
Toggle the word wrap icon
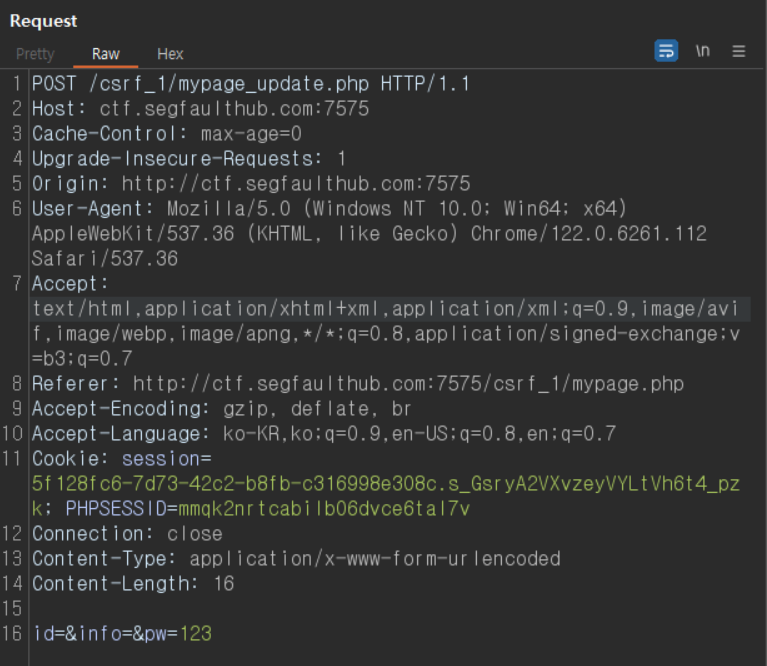(x=666, y=51)
